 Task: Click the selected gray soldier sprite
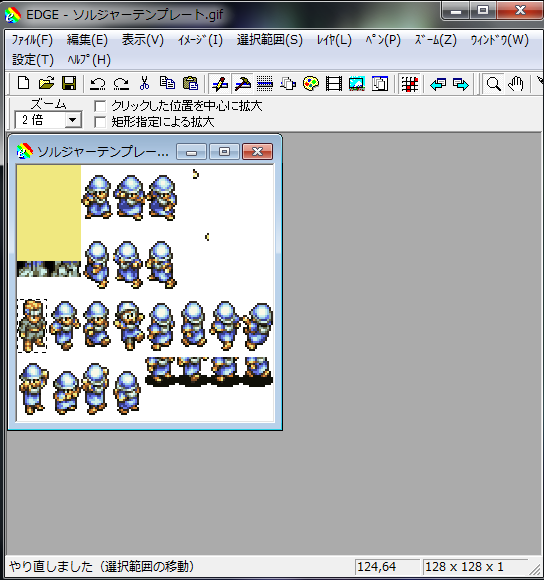tap(32, 326)
